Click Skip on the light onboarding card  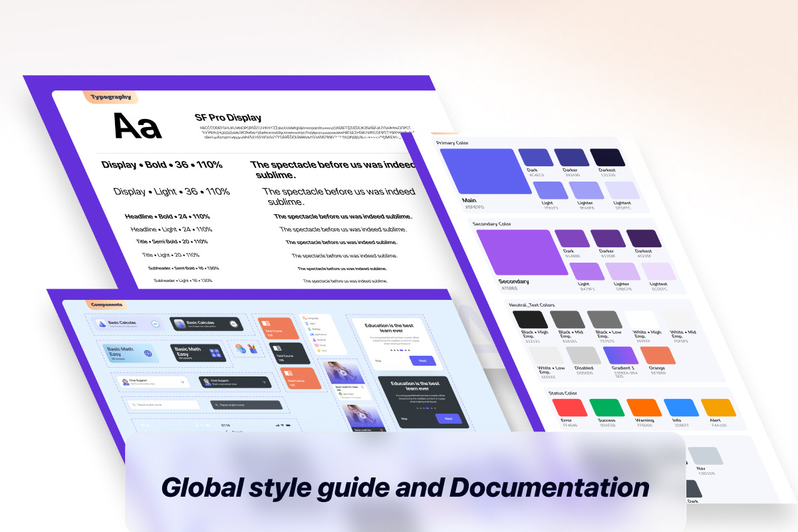click(378, 361)
